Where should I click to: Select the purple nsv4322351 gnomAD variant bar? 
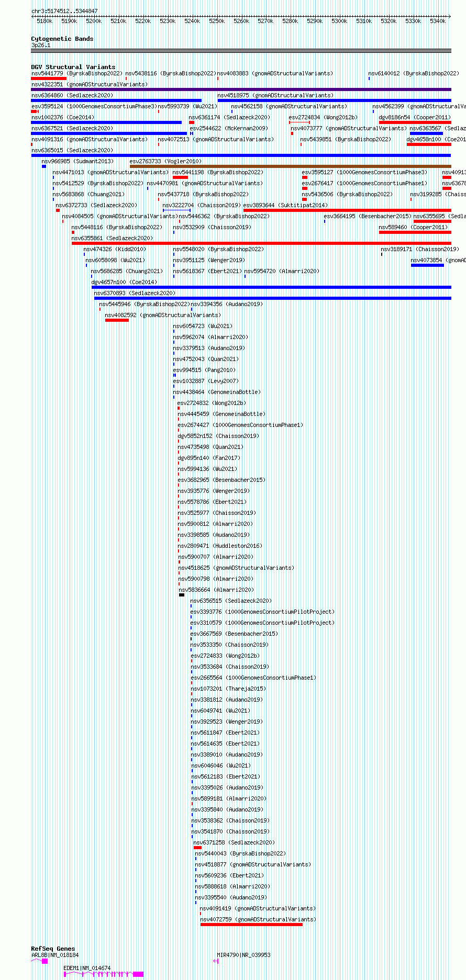coord(241,89)
